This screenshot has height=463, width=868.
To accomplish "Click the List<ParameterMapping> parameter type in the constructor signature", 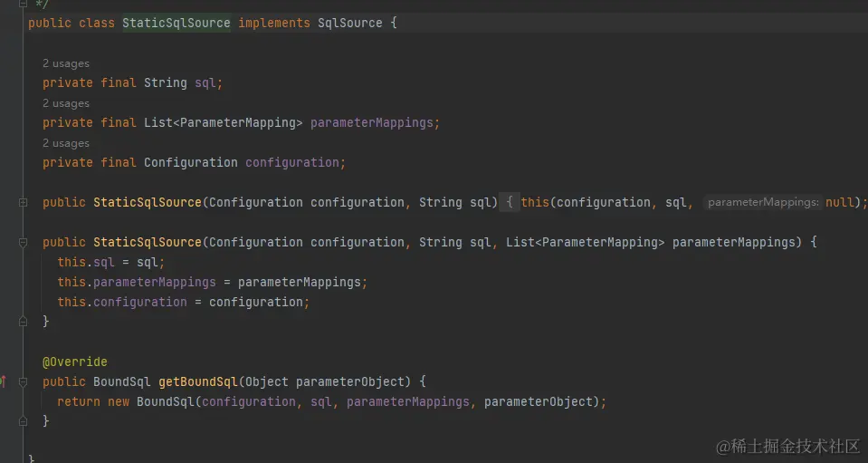I will click(x=585, y=243).
